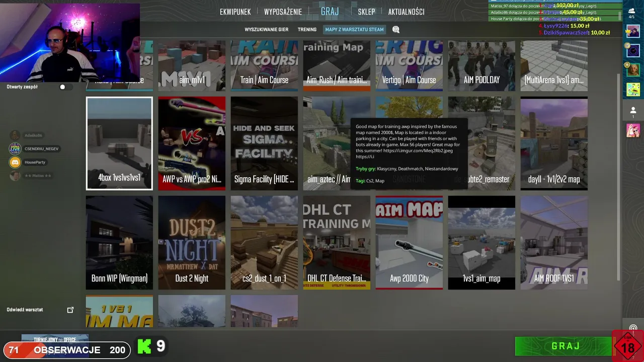Viewport: 644px width, 362px height.
Task: Select the AWP vs AWP pro2 map
Action: (192, 143)
